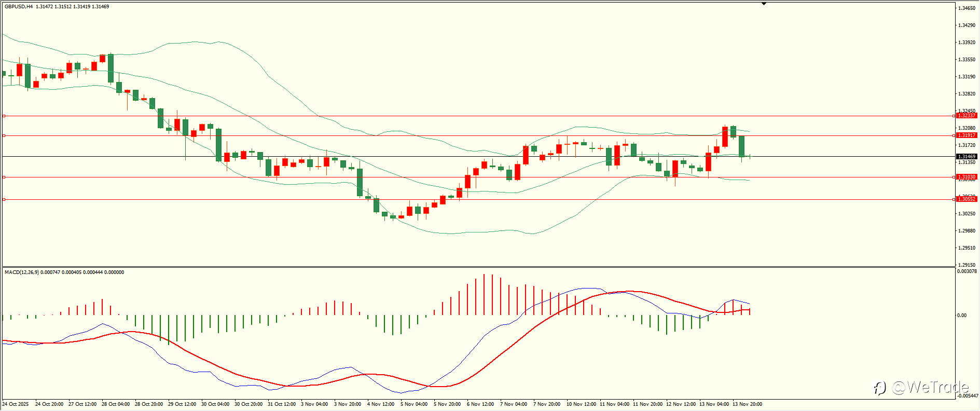This screenshot has height=411, width=980.
Task: Click the 13 Nov 04:00 time label
Action: [714, 404]
